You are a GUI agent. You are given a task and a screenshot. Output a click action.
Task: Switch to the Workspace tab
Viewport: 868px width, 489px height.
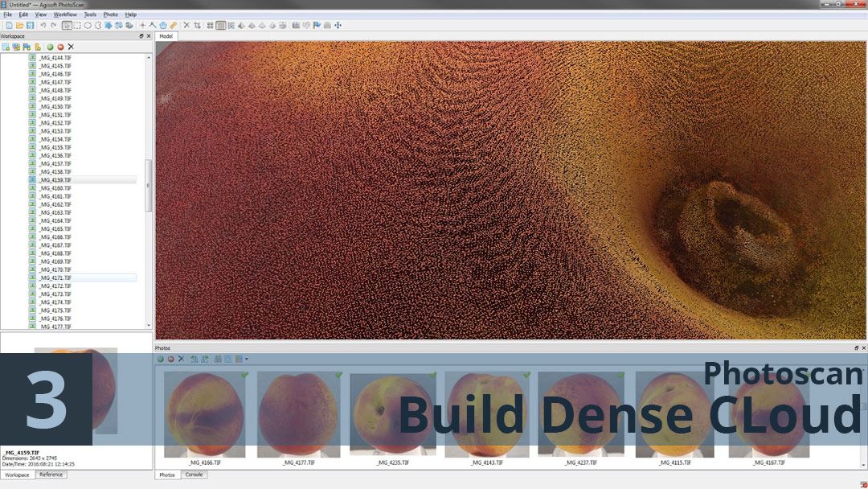pyautogui.click(x=17, y=475)
